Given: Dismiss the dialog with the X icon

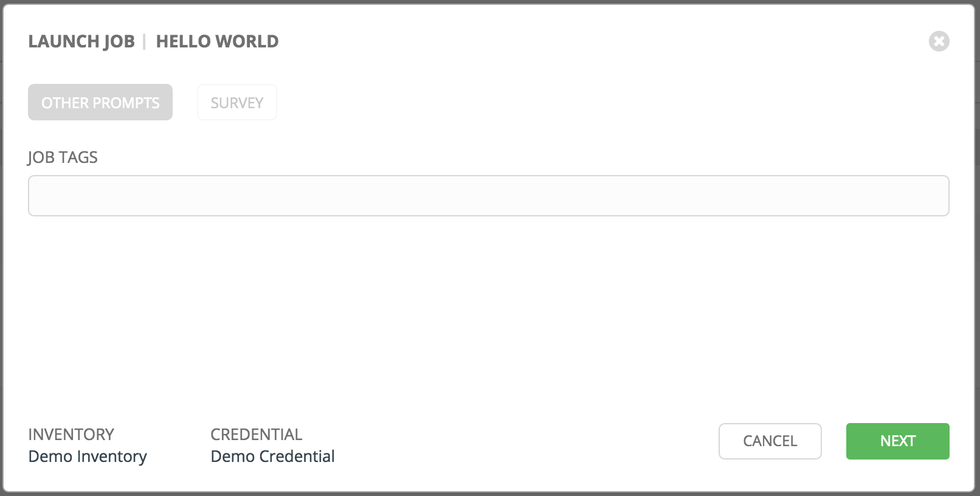Looking at the screenshot, I should click(939, 41).
